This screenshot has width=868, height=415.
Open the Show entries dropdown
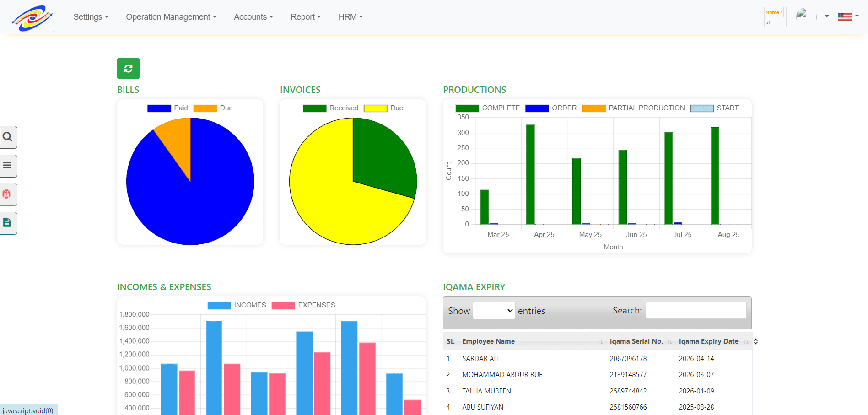pyautogui.click(x=494, y=311)
